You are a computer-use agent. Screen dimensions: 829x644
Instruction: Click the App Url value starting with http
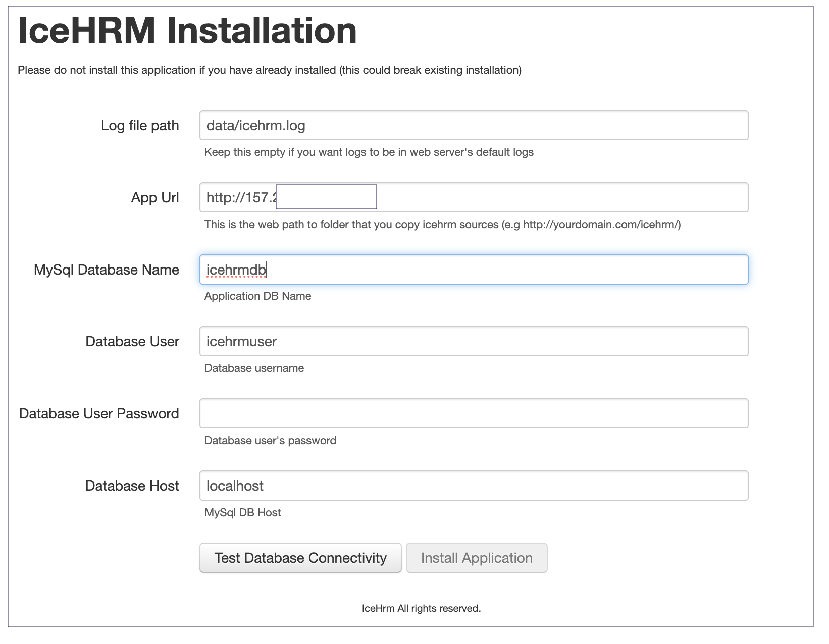pyautogui.click(x=237, y=197)
